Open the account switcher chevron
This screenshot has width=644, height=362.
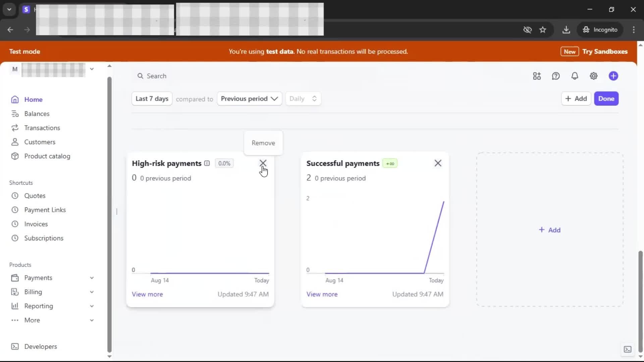pos(92,69)
